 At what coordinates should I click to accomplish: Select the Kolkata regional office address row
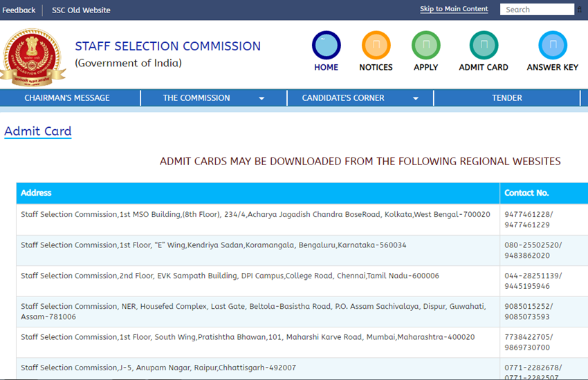(x=255, y=215)
